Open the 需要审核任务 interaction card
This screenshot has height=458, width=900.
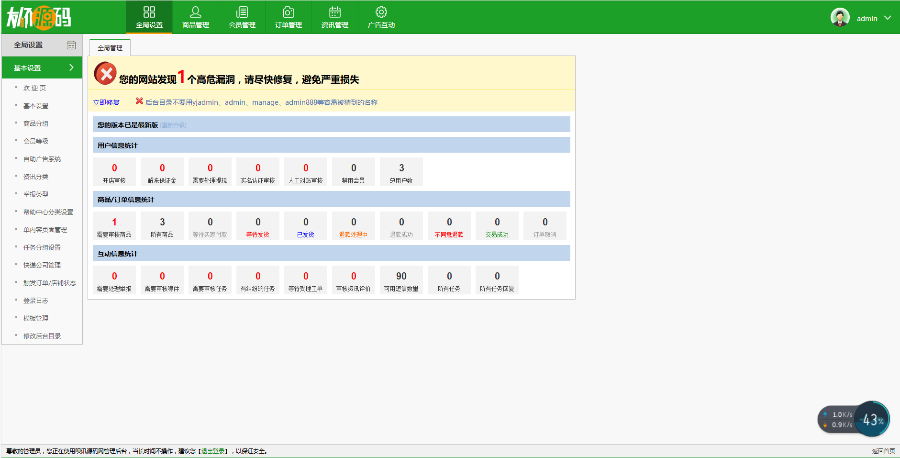pos(210,280)
